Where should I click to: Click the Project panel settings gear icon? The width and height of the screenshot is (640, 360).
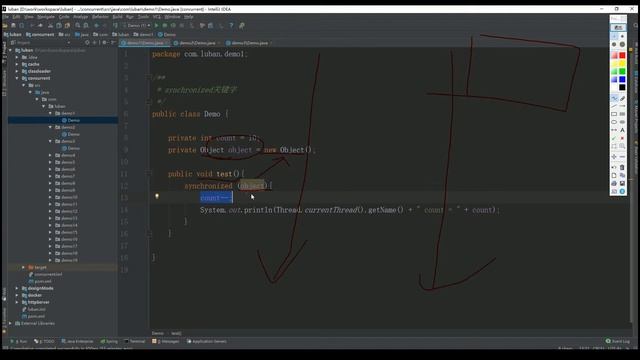[x=104, y=42]
